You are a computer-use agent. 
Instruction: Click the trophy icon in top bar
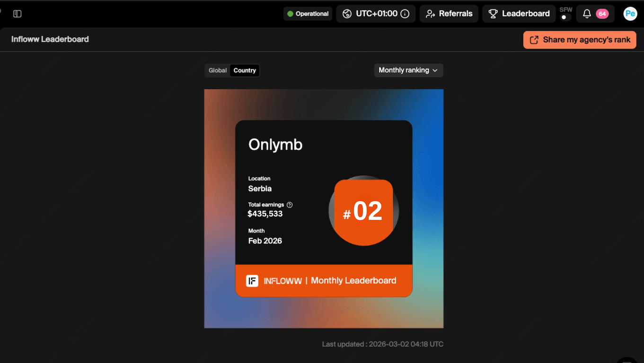click(x=493, y=14)
